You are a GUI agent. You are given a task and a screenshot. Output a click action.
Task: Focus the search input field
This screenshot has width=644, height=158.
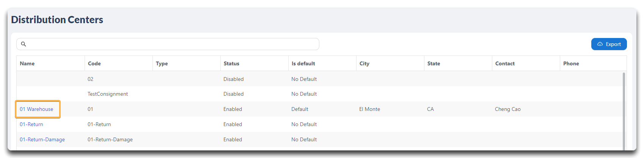(168, 44)
